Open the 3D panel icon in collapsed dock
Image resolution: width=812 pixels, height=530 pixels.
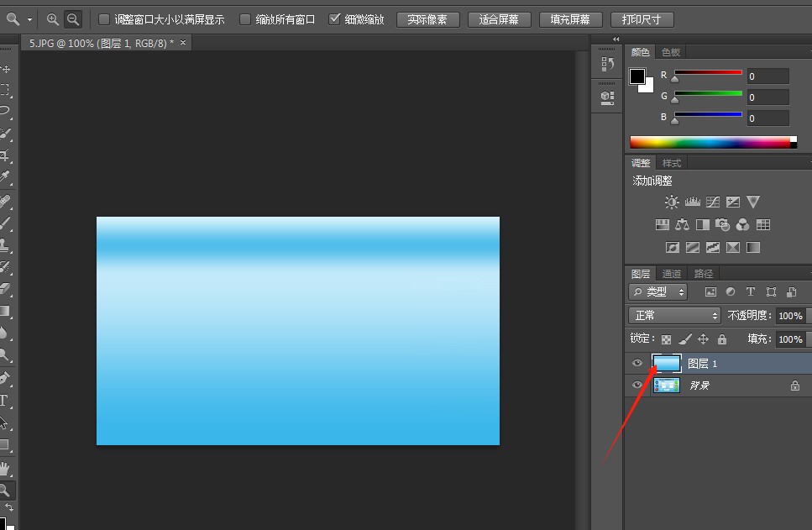click(607, 97)
